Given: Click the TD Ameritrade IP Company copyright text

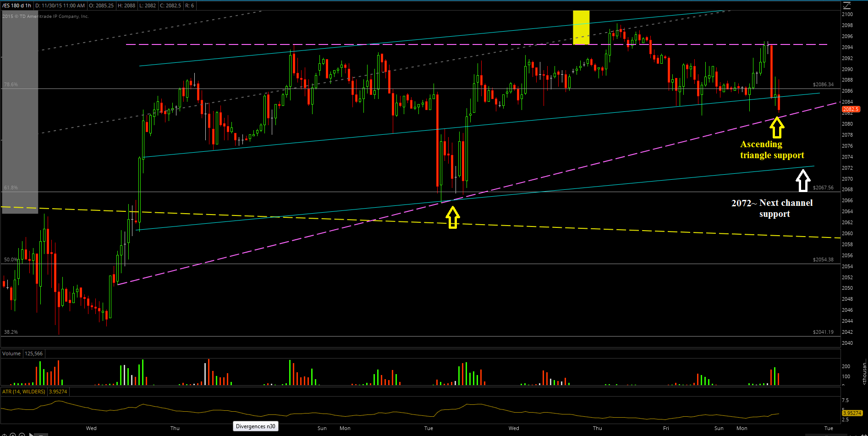Looking at the screenshot, I should [46, 17].
